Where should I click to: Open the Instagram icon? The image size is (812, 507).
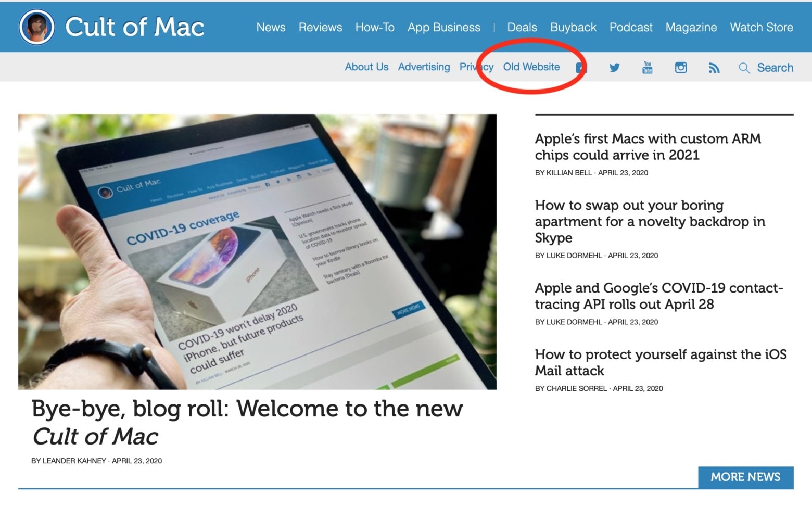680,67
